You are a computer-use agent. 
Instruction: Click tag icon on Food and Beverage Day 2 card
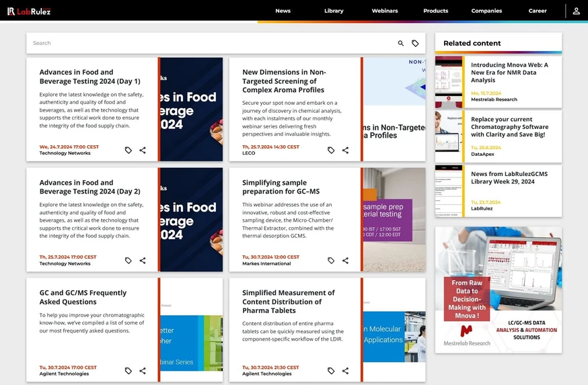[128, 260]
